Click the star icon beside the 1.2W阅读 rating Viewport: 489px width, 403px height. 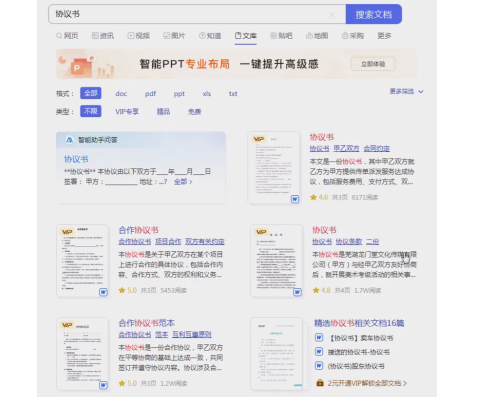[x=122, y=383]
